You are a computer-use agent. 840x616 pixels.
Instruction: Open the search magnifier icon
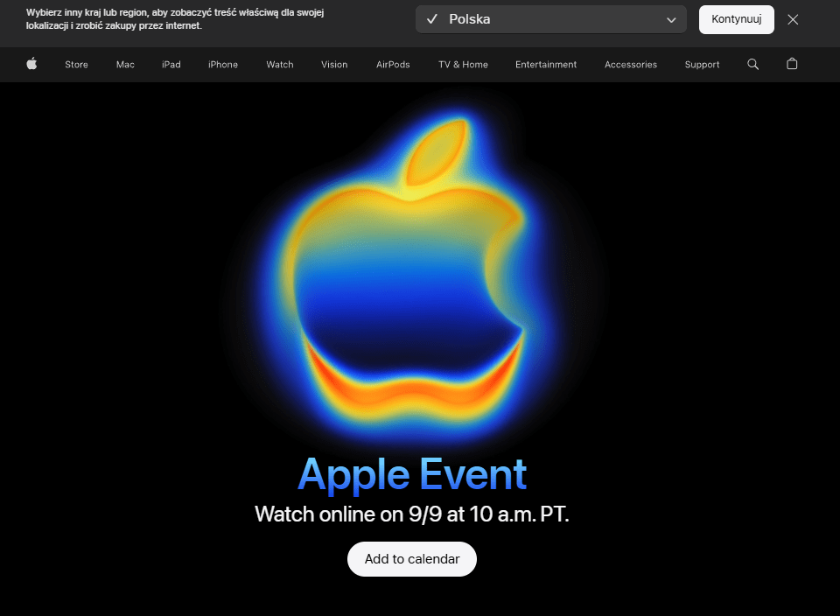click(752, 64)
